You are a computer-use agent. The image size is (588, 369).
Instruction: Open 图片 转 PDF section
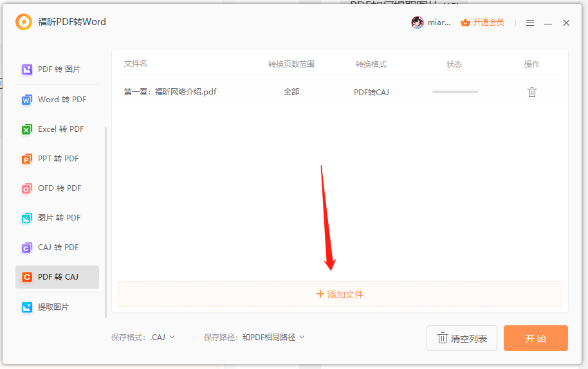point(57,218)
